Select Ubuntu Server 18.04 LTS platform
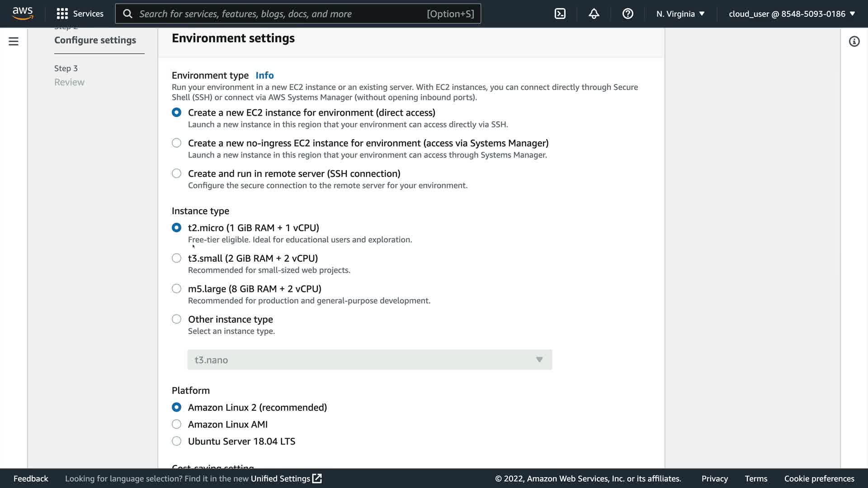 pos(176,441)
